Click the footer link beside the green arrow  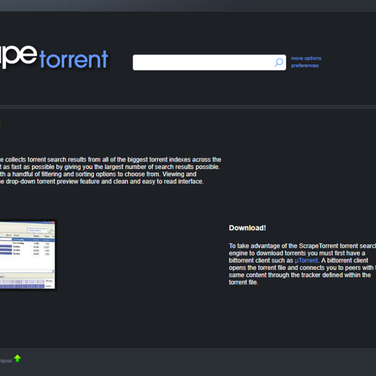pyautogui.click(x=6, y=361)
